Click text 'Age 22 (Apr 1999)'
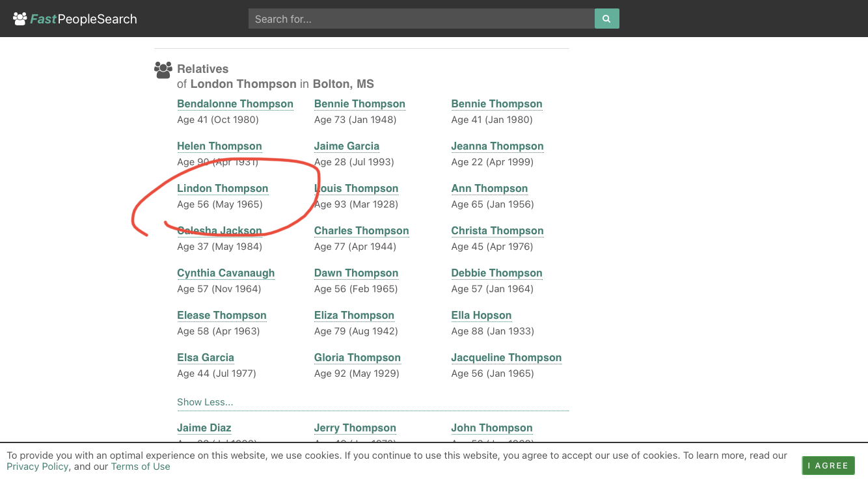 [x=493, y=162]
